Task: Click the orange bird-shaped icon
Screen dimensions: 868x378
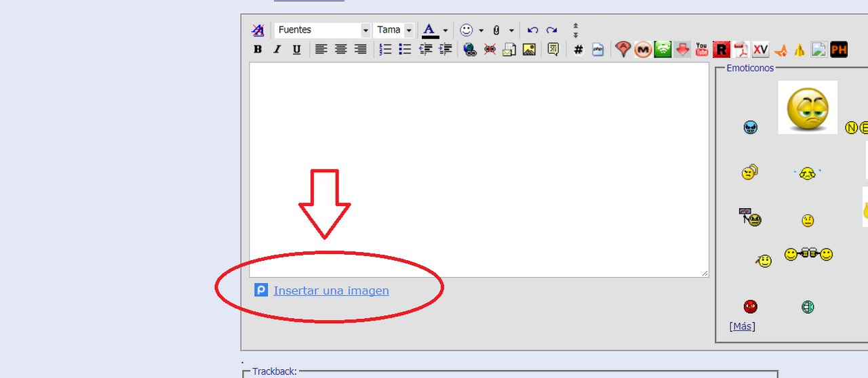Action: [781, 49]
